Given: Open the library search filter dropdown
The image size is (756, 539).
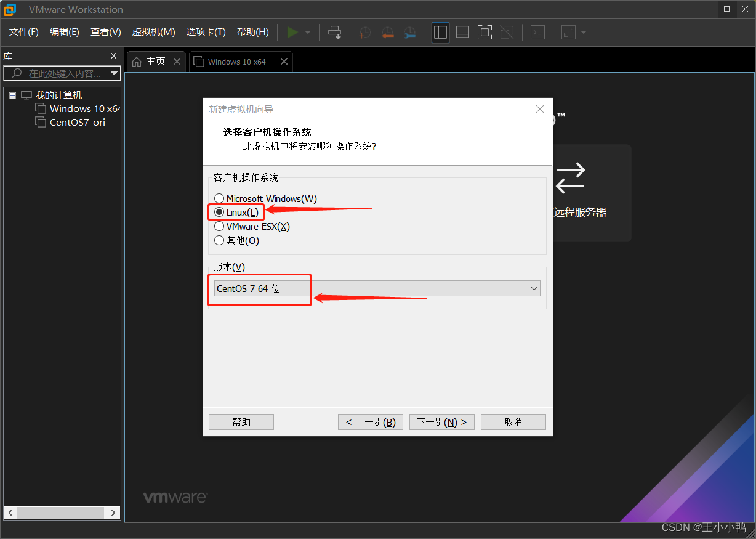Looking at the screenshot, I should pos(114,73).
